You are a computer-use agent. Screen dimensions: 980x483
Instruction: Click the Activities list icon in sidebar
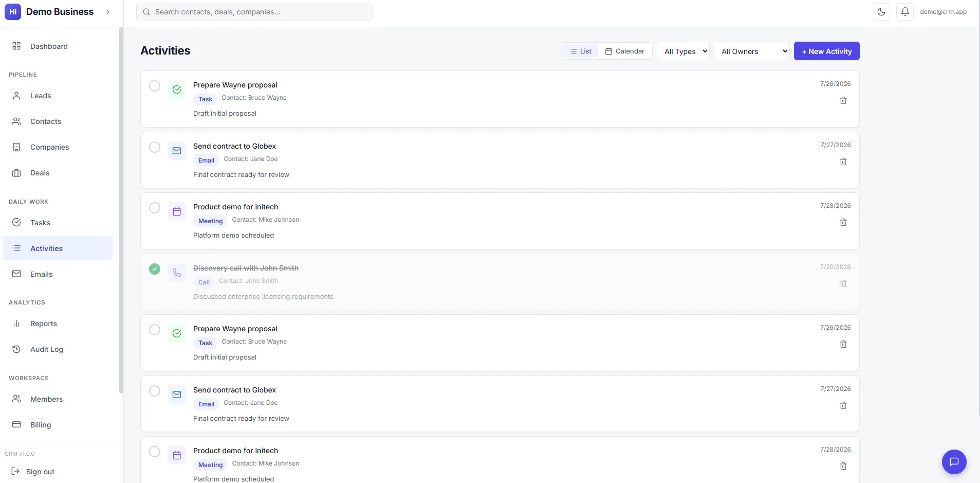[16, 248]
